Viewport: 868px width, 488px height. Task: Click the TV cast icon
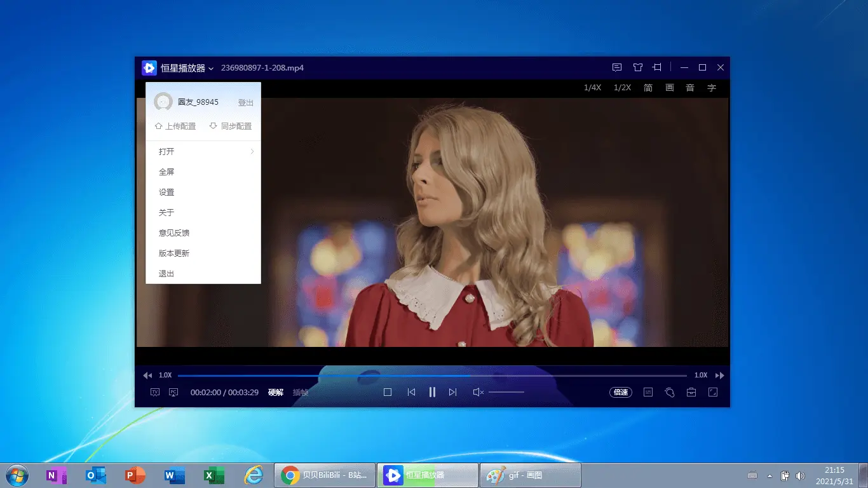(x=154, y=393)
